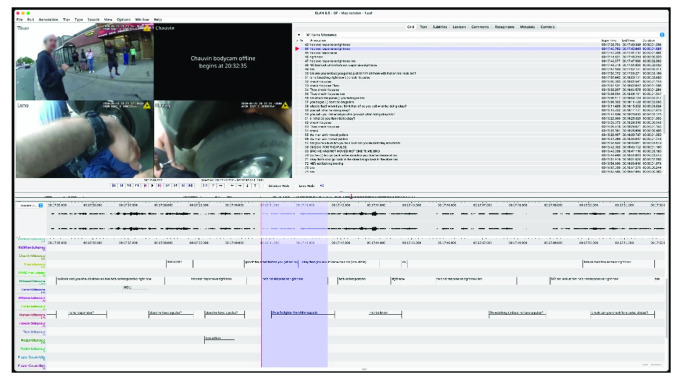Open the Options menu
The image size is (683, 390).
click(123, 20)
